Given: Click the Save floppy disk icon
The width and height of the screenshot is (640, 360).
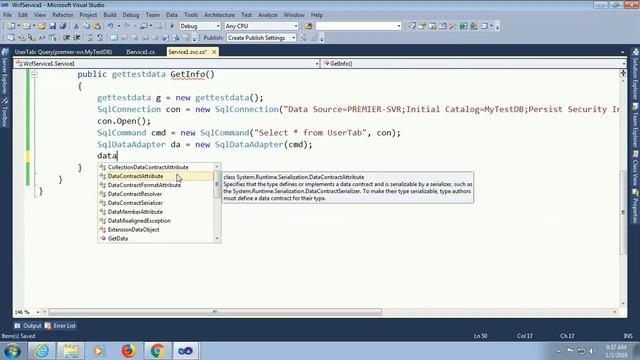Looking at the screenshot, I should 53,26.
